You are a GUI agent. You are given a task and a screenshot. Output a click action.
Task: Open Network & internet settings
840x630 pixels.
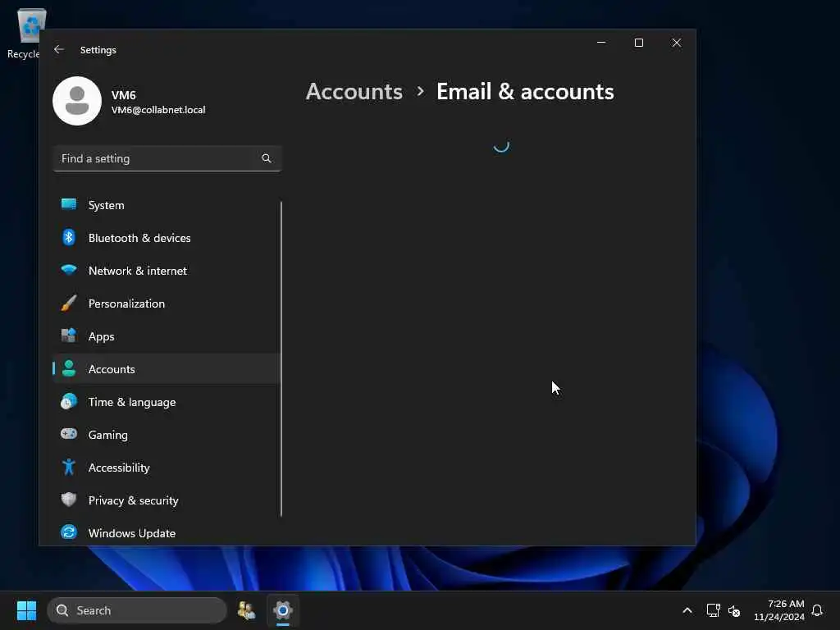[x=167, y=271]
